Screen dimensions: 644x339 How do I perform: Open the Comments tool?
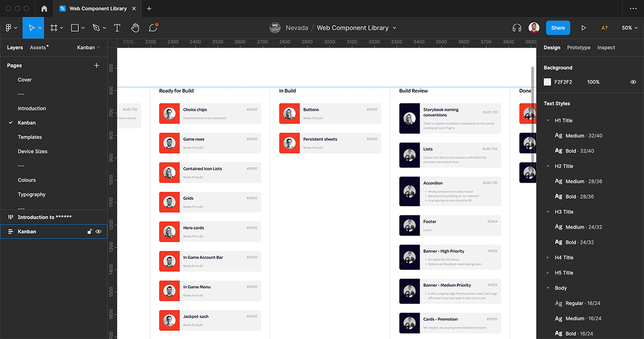pyautogui.click(x=153, y=28)
